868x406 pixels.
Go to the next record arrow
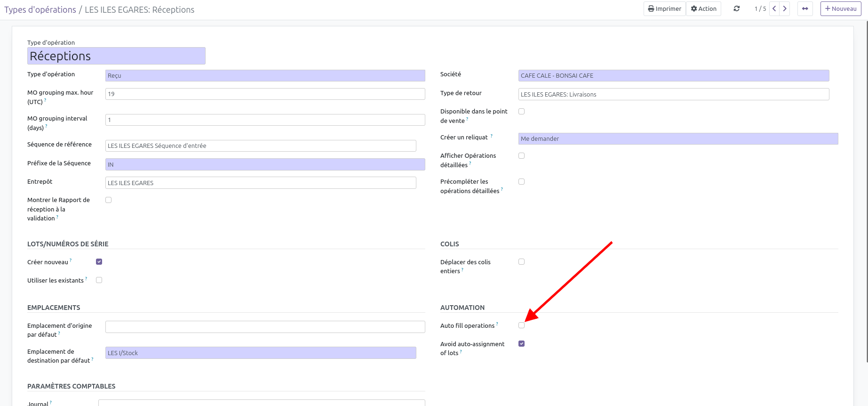point(785,9)
